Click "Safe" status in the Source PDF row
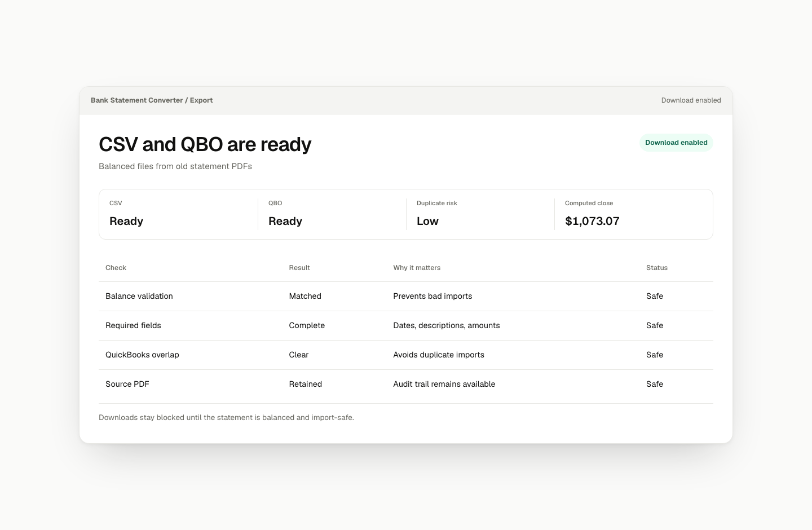 (655, 384)
